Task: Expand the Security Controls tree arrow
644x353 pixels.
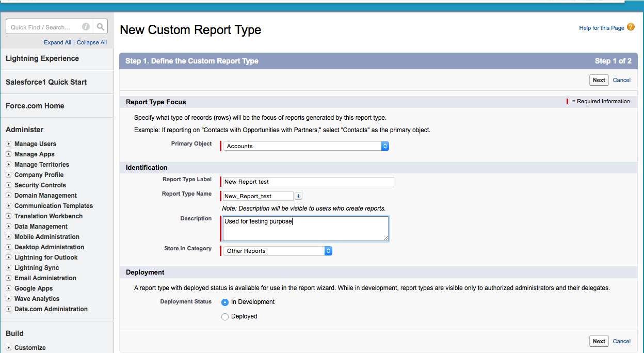Action: [x=9, y=185]
